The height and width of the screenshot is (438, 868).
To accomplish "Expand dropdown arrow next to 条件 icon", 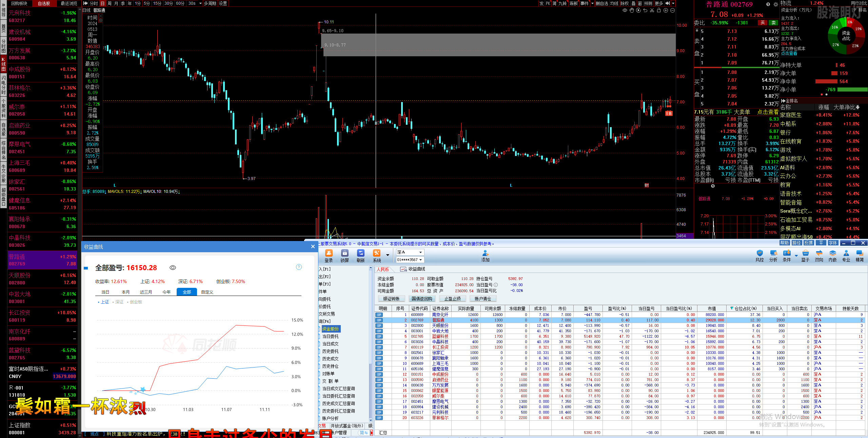I will tap(796, 256).
